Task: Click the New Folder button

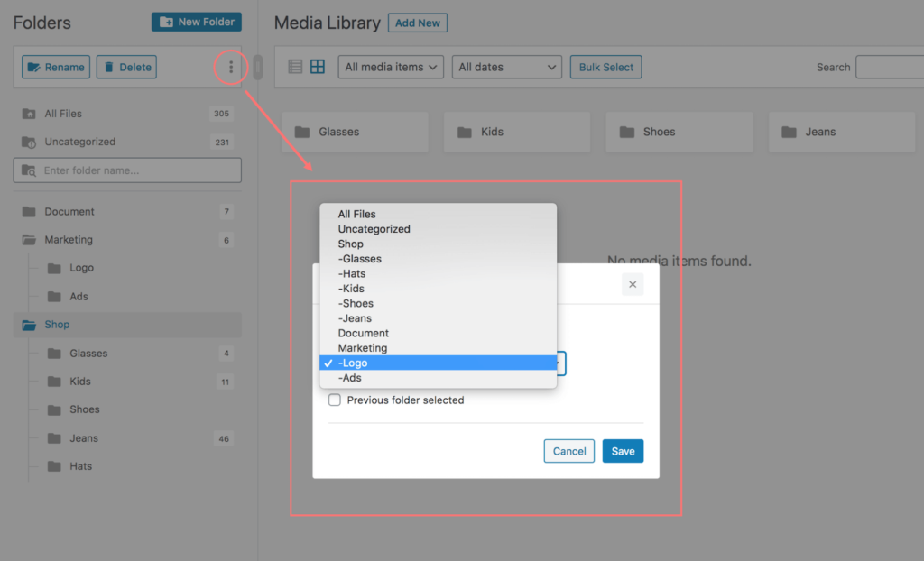Action: (197, 22)
